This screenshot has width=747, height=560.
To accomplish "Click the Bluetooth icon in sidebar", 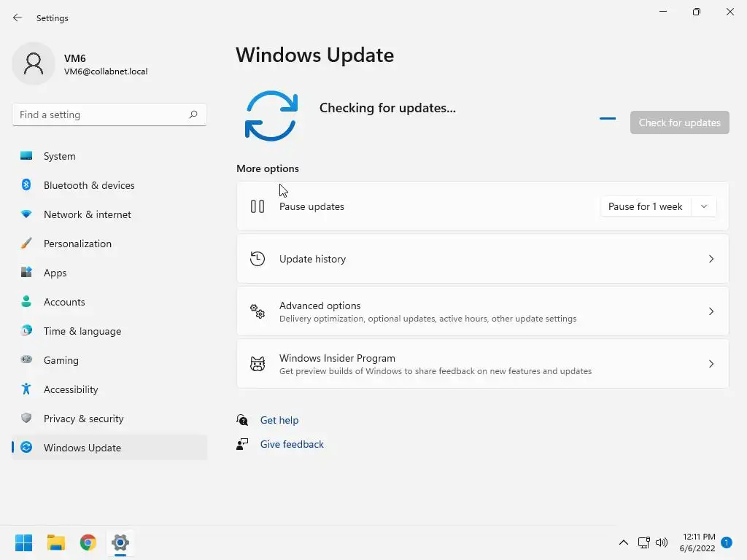I will click(26, 184).
